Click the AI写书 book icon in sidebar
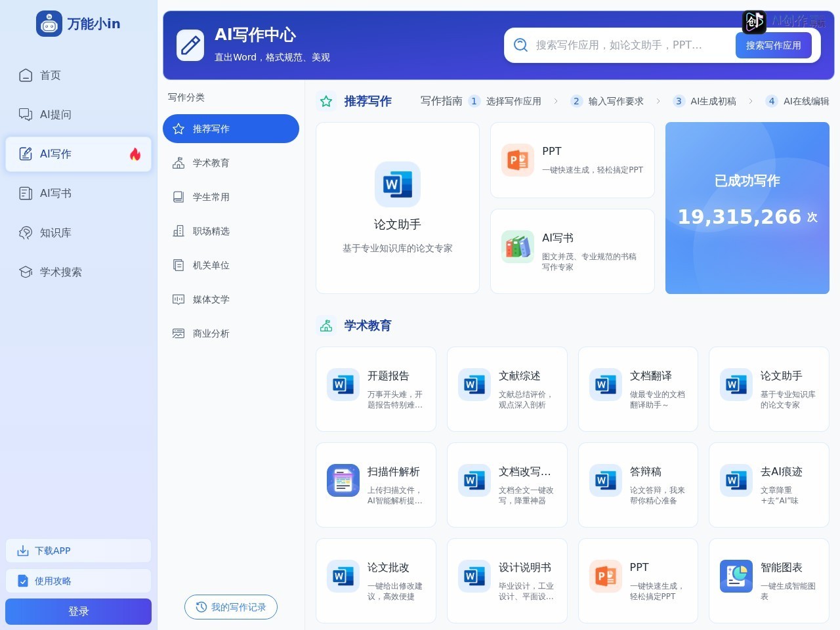The width and height of the screenshot is (840, 630). point(26,194)
